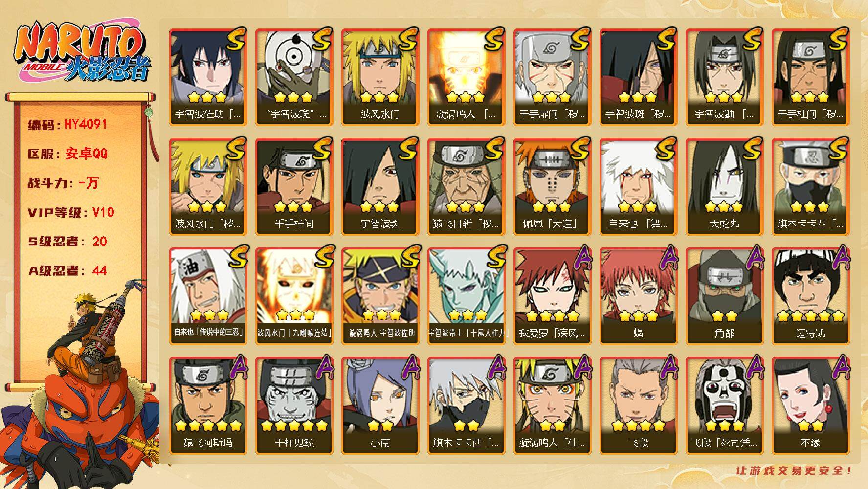This screenshot has width=868, height=489.
Task: Choose the 蝎 A-rank card
Action: click(638, 296)
